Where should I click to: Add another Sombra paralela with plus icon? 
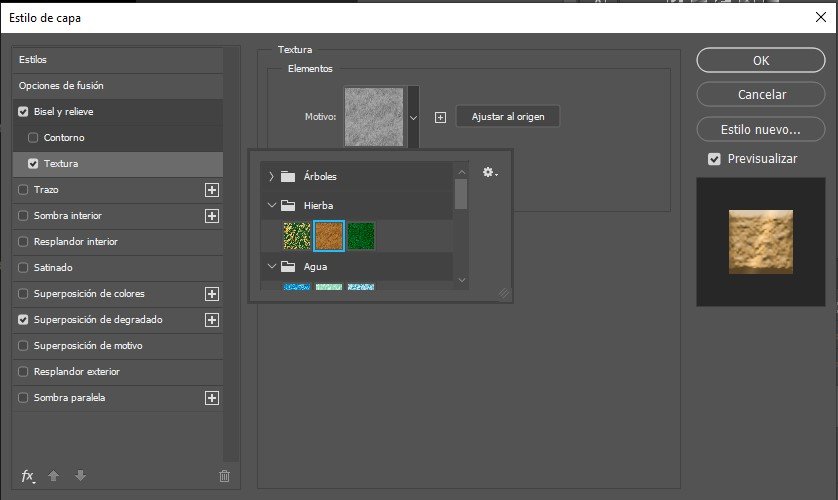(x=211, y=398)
